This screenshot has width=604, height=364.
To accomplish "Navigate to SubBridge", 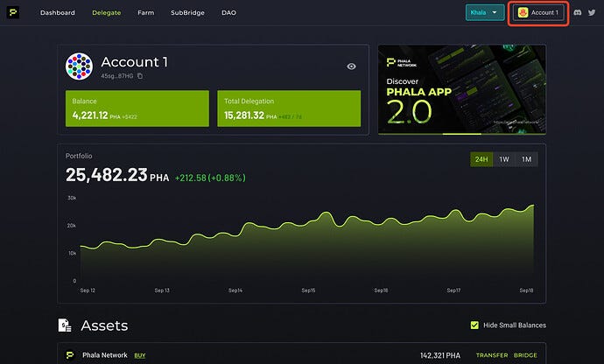I will point(187,13).
